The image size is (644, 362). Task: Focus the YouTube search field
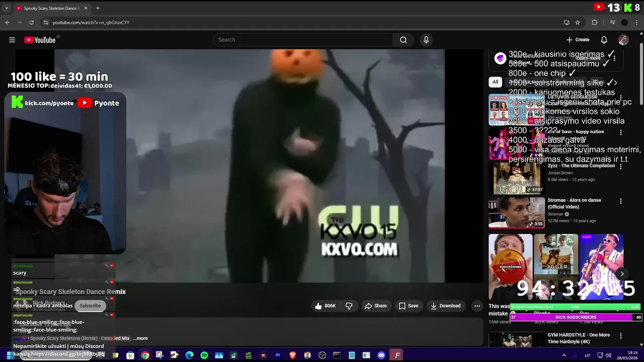[x=303, y=40]
